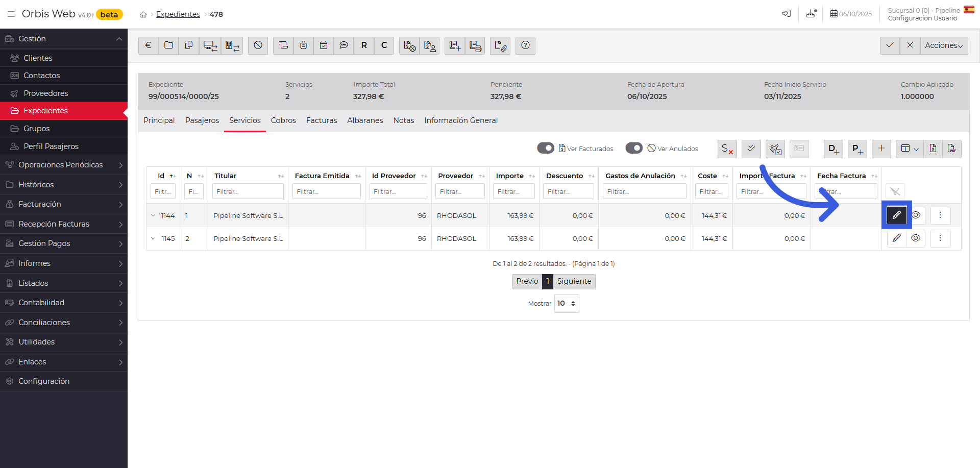The image size is (980, 468).
Task: Click the R toolbar button
Action: click(364, 45)
